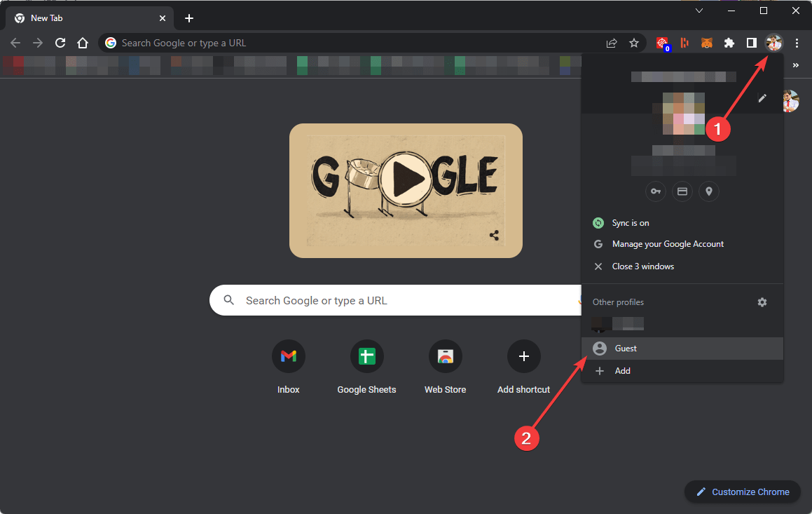The image size is (812, 514).
Task: Maximize the Chrome window
Action: click(x=764, y=11)
